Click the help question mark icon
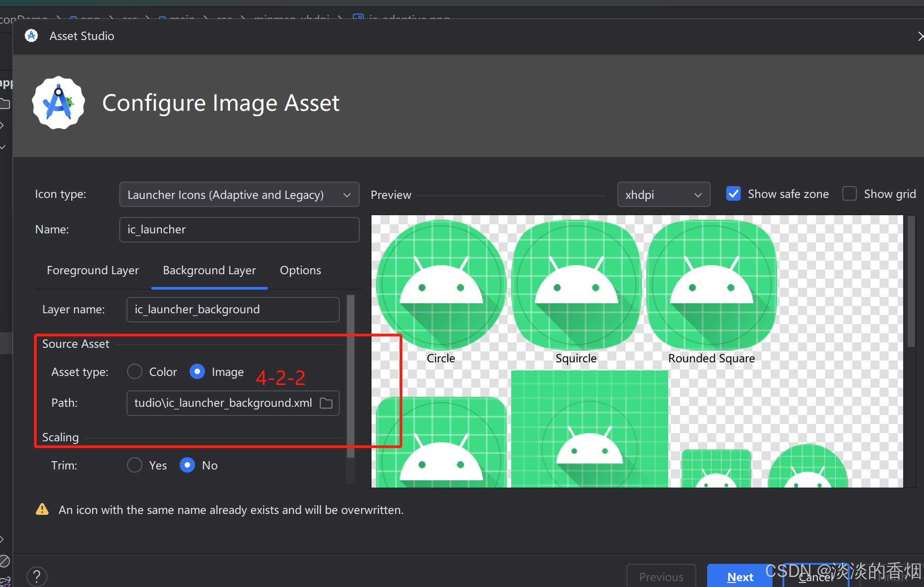Image resolution: width=924 pixels, height=587 pixels. click(37, 577)
